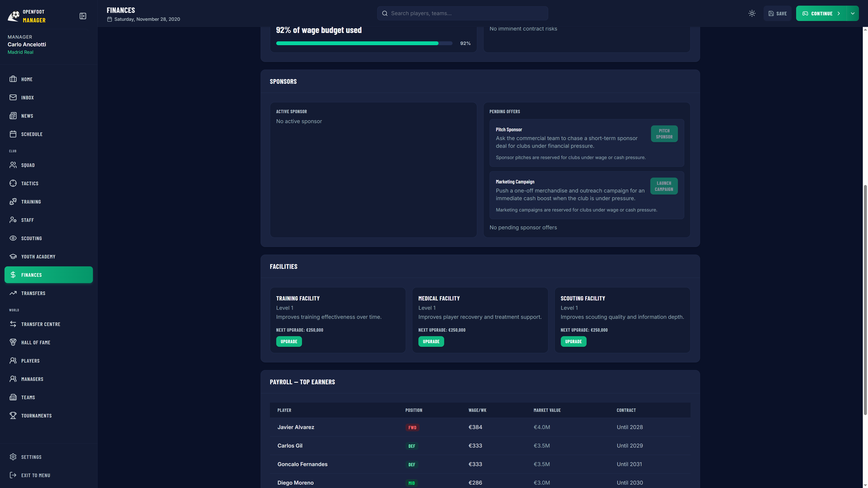Click the Staff person-gear icon
868x488 pixels.
13,220
